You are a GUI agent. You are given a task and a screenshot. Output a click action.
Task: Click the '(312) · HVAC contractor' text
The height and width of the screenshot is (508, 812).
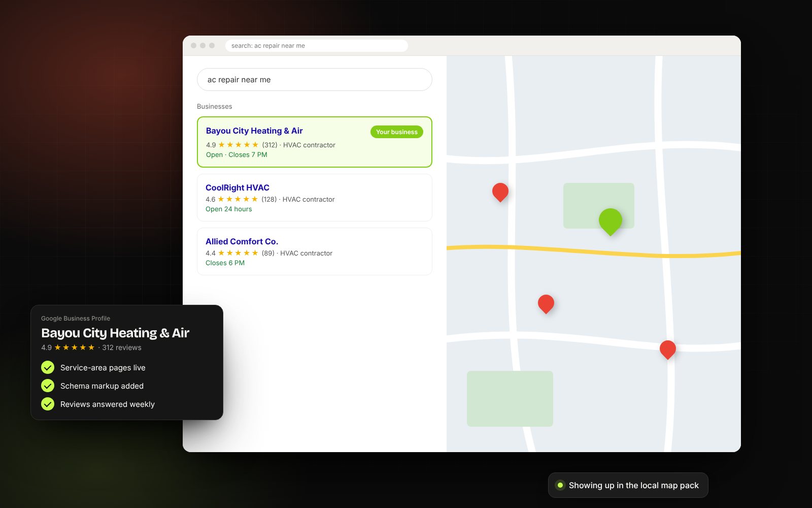pyautogui.click(x=299, y=145)
